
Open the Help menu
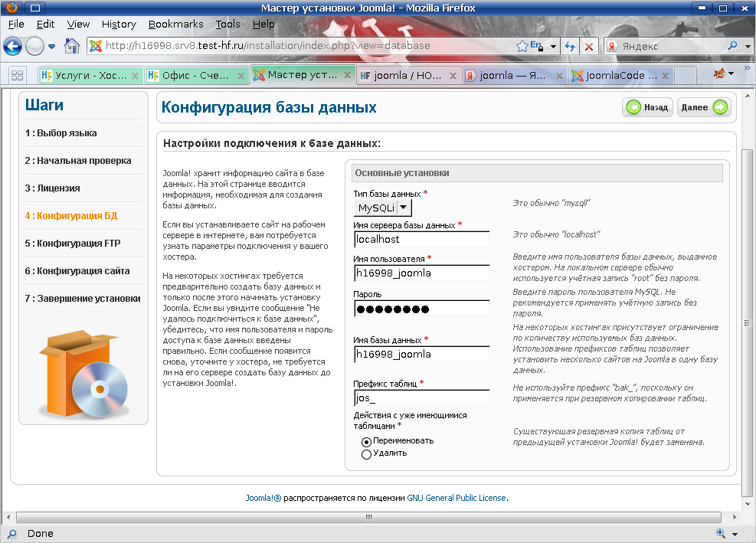click(x=263, y=24)
